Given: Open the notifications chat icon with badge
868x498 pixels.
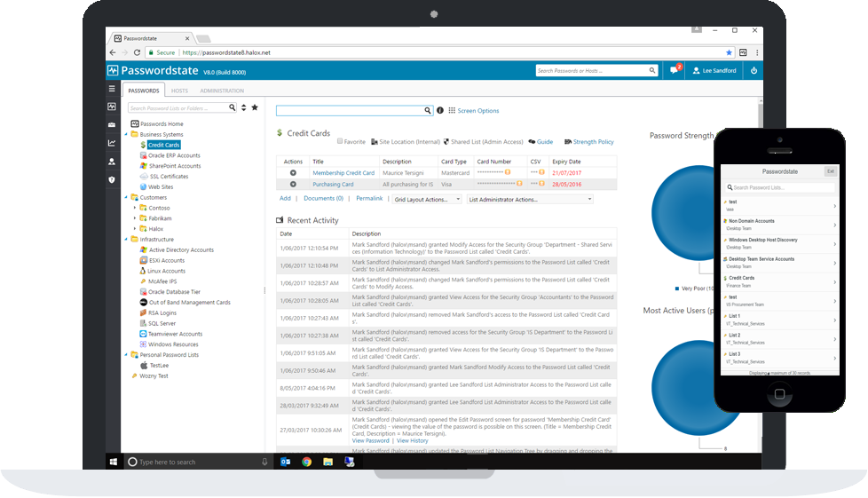Looking at the screenshot, I should click(x=675, y=70).
